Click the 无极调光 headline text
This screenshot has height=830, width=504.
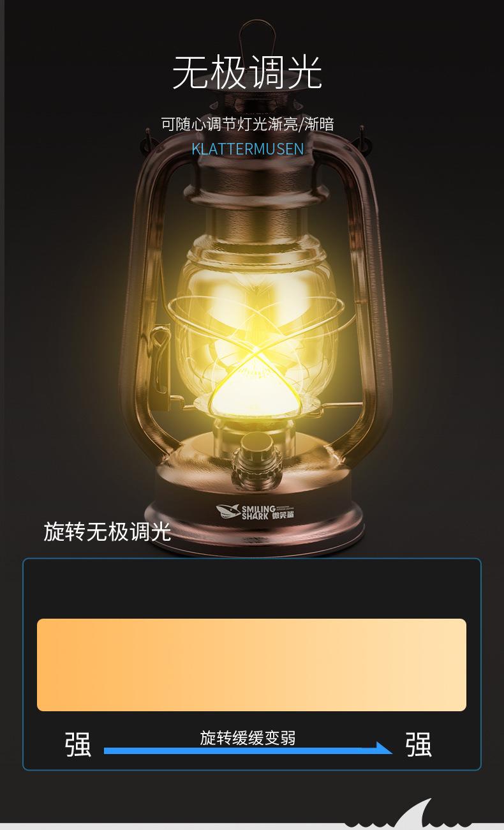(248, 73)
